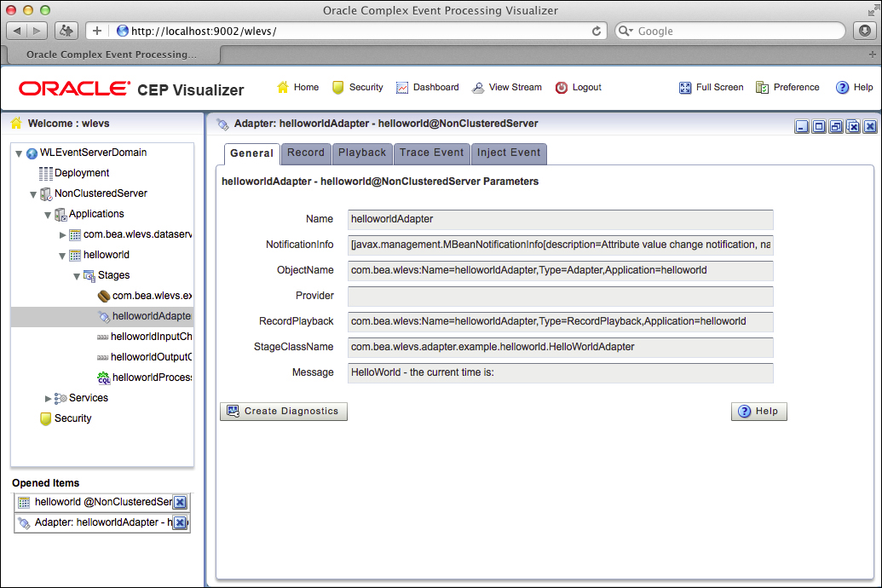
Task: Select the Trace Event tab
Action: 431,153
